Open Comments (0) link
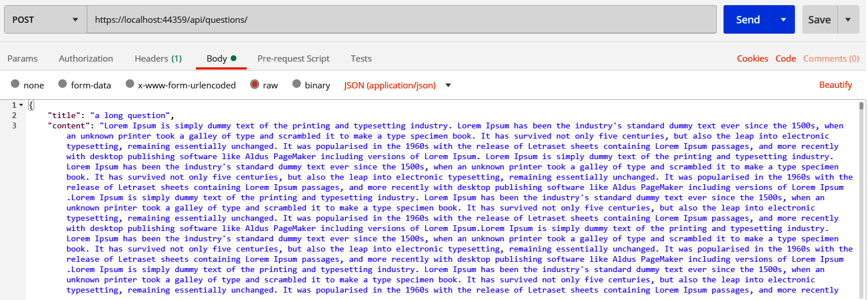The height and width of the screenshot is (300, 868). (x=831, y=59)
